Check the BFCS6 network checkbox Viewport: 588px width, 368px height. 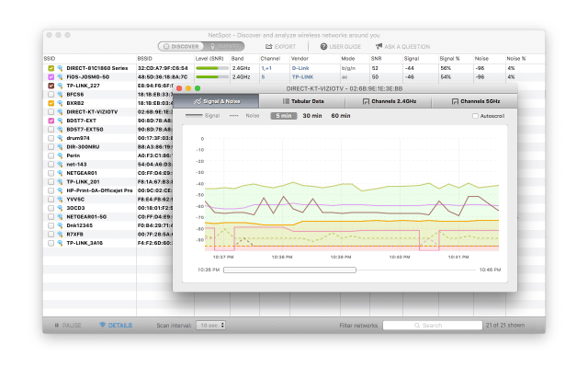click(x=51, y=95)
